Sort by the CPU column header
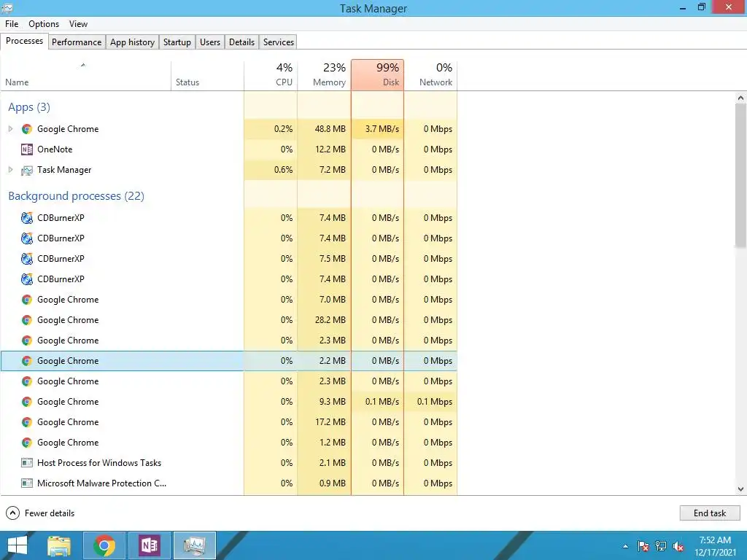This screenshot has height=560, width=747. click(271, 75)
